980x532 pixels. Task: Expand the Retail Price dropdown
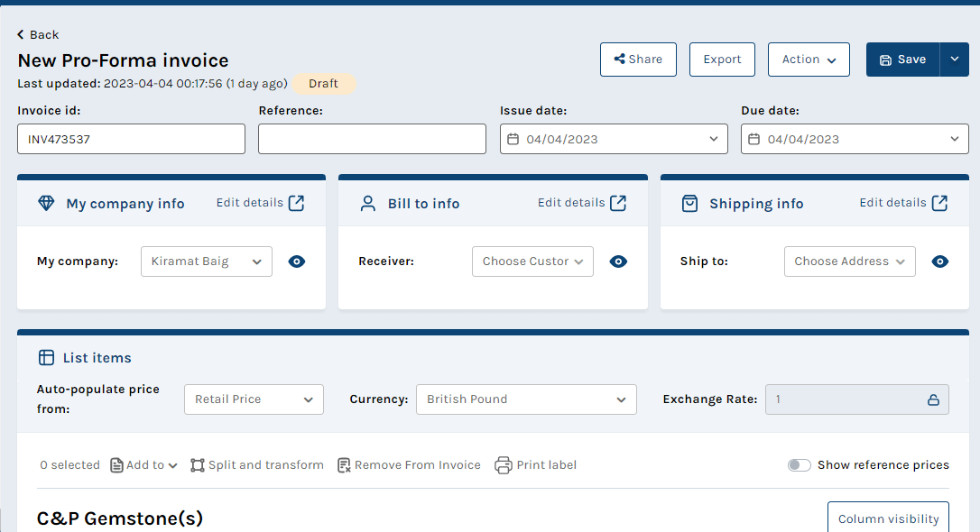click(x=254, y=399)
